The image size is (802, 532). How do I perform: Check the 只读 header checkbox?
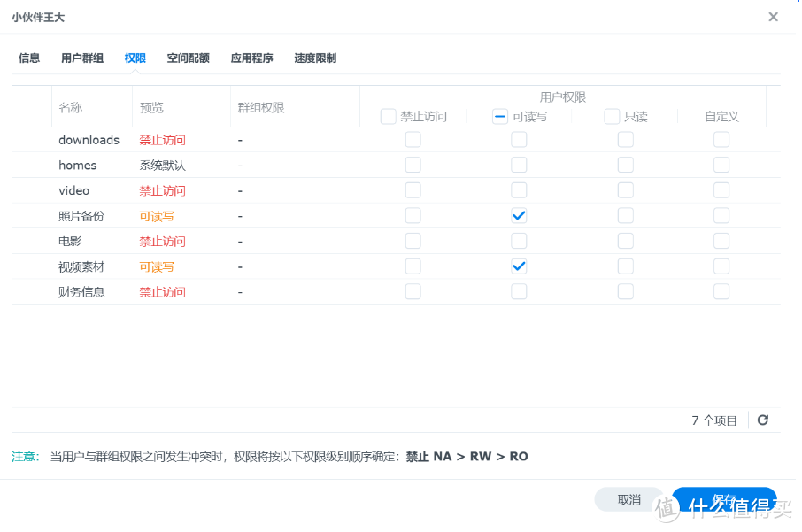click(611, 116)
